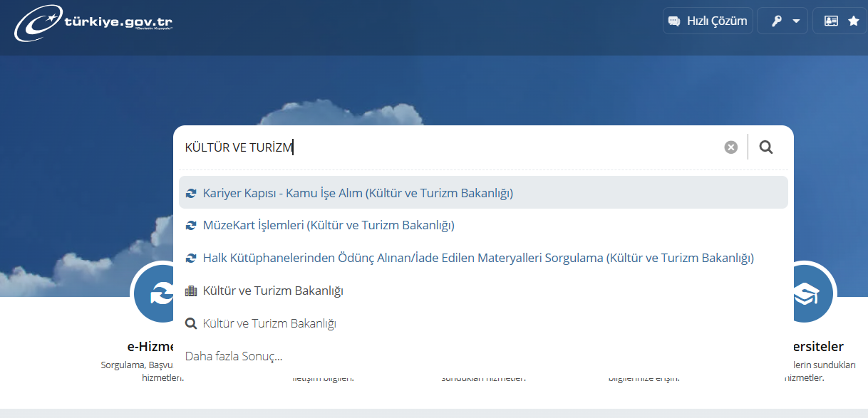This screenshot has height=418, width=868.
Task: Click the building icon beside Kültür ve Turizm
Action: click(191, 291)
